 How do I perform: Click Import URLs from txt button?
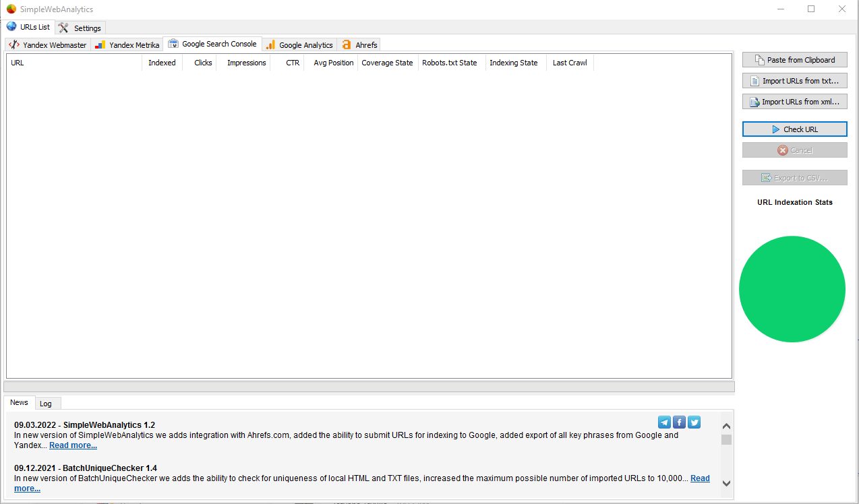click(794, 81)
